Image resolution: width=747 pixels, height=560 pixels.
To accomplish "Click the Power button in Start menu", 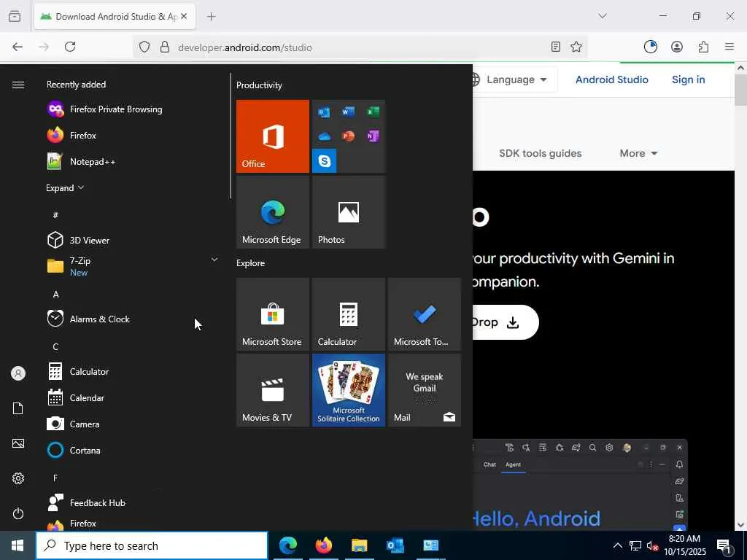I will (18, 514).
